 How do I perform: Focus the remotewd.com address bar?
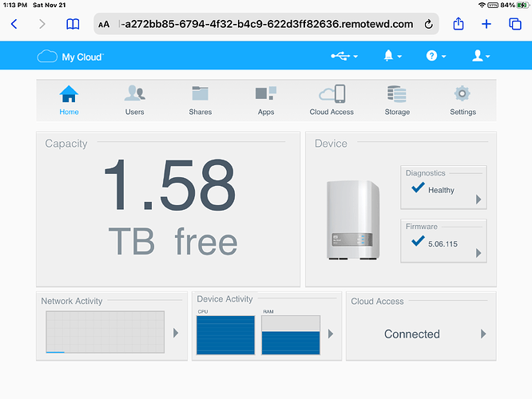pyautogui.click(x=266, y=24)
